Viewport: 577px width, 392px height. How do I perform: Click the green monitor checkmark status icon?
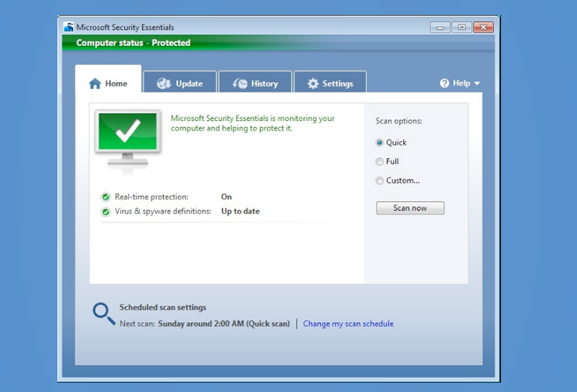tap(128, 141)
